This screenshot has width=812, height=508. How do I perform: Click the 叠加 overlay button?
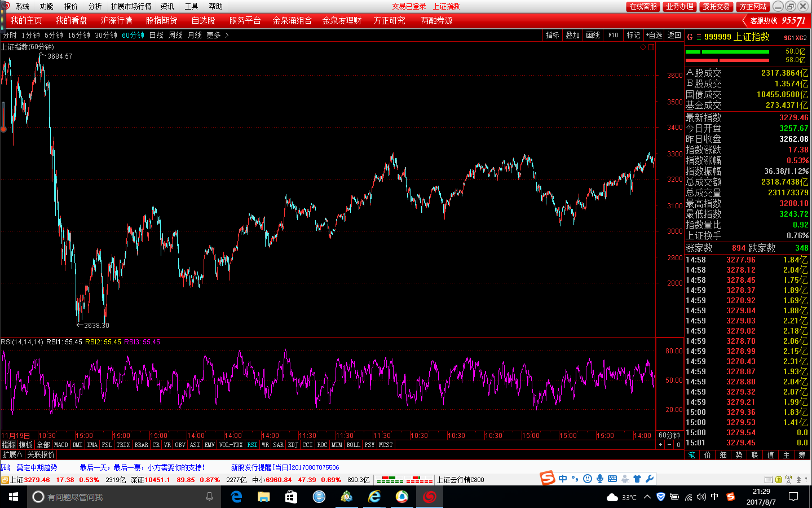click(x=572, y=35)
